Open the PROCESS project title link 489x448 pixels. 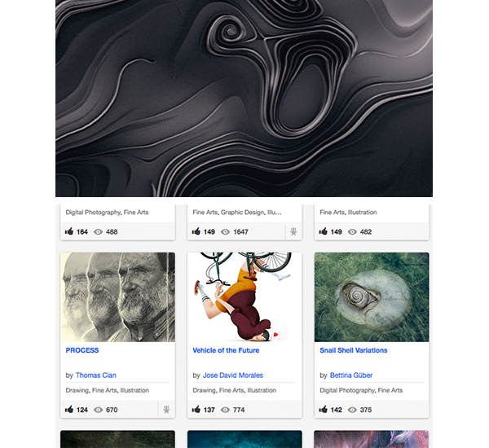(x=82, y=350)
